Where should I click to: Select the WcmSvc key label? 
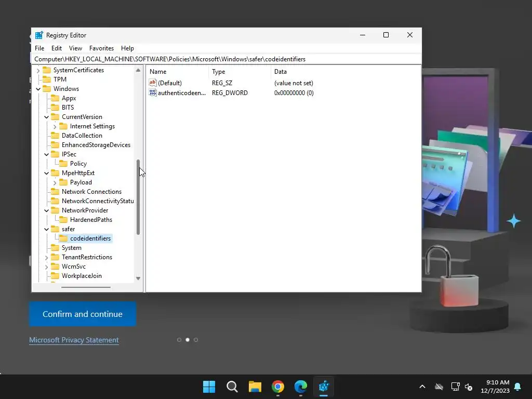pos(74,267)
